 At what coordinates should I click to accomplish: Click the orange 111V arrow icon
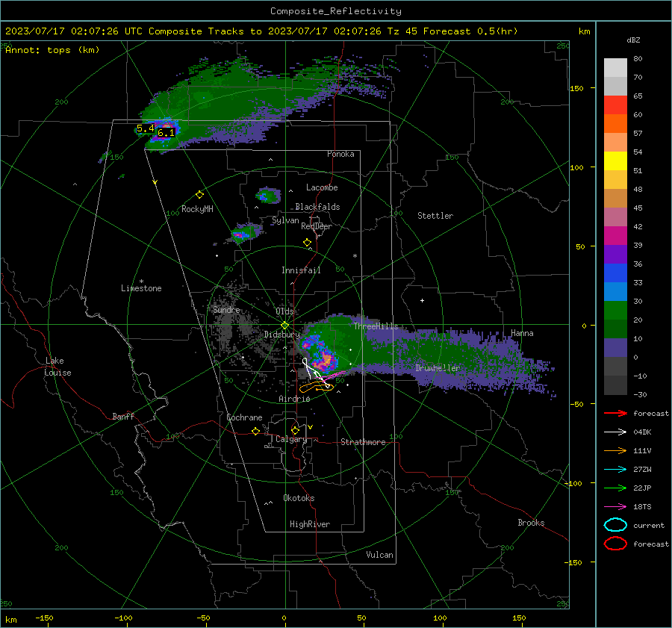coord(615,450)
